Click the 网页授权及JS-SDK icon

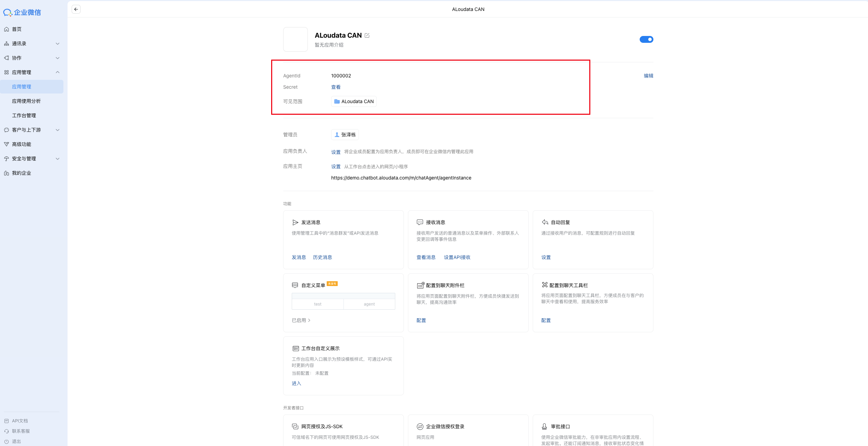click(x=295, y=426)
